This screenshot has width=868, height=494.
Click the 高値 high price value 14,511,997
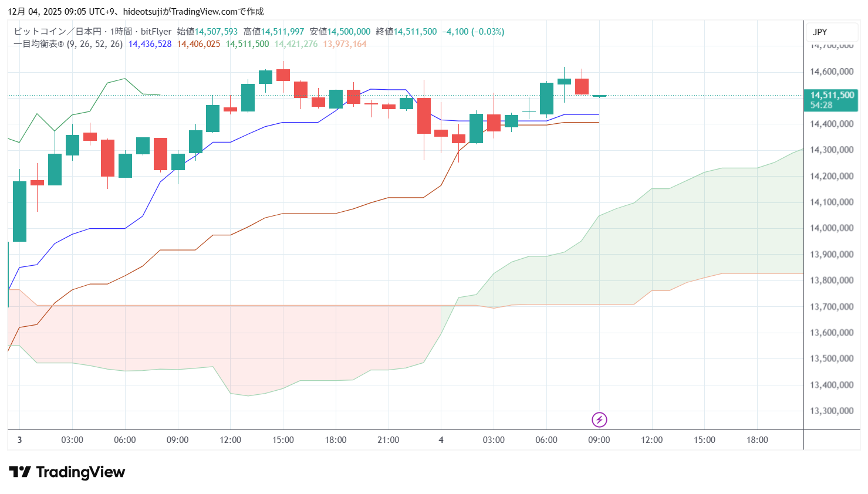282,32
